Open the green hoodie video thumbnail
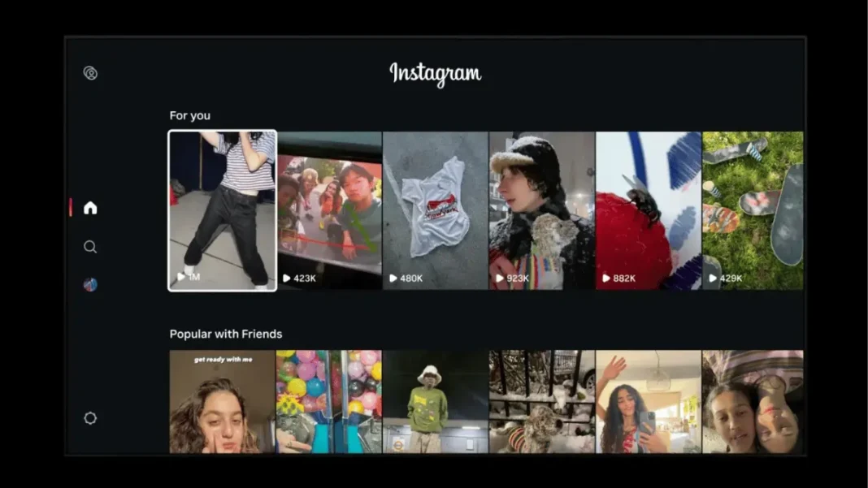 (x=435, y=402)
